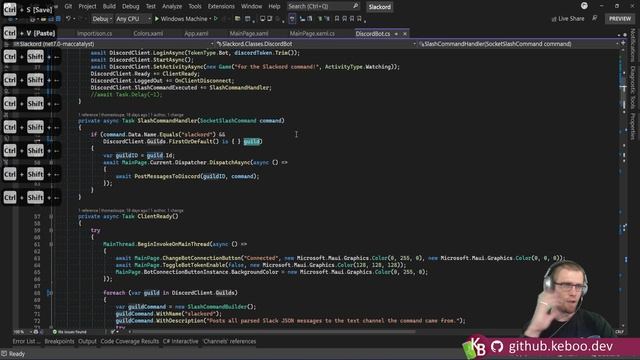Open the Notifications side panel tab
640x360 pixels.
[633, 45]
